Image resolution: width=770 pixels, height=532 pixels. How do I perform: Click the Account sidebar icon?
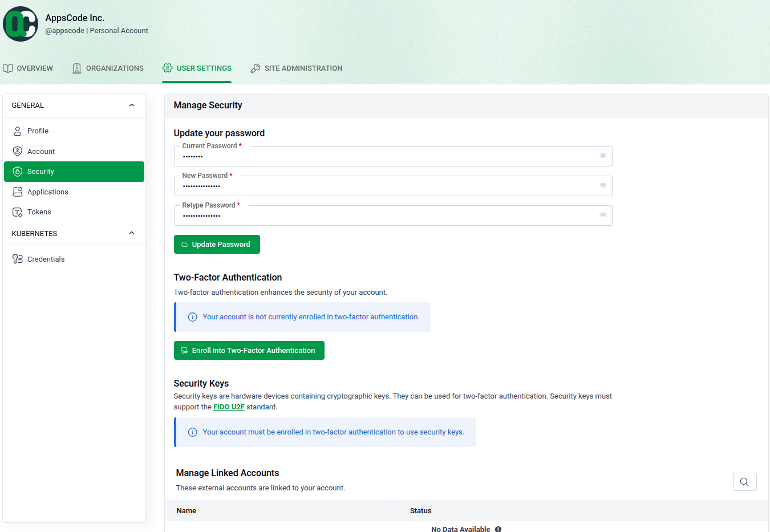tap(18, 151)
